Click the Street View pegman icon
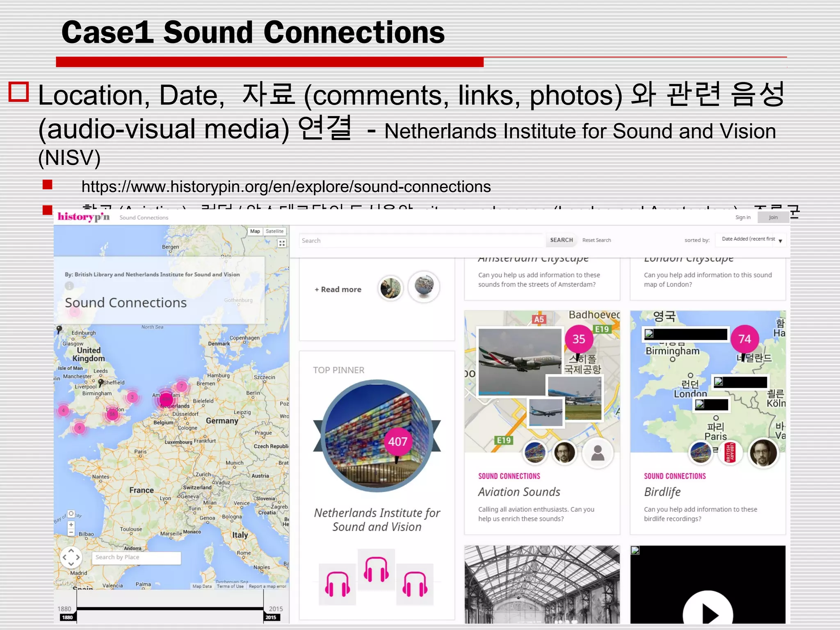Viewport: 840px width, 630px height. (71, 514)
